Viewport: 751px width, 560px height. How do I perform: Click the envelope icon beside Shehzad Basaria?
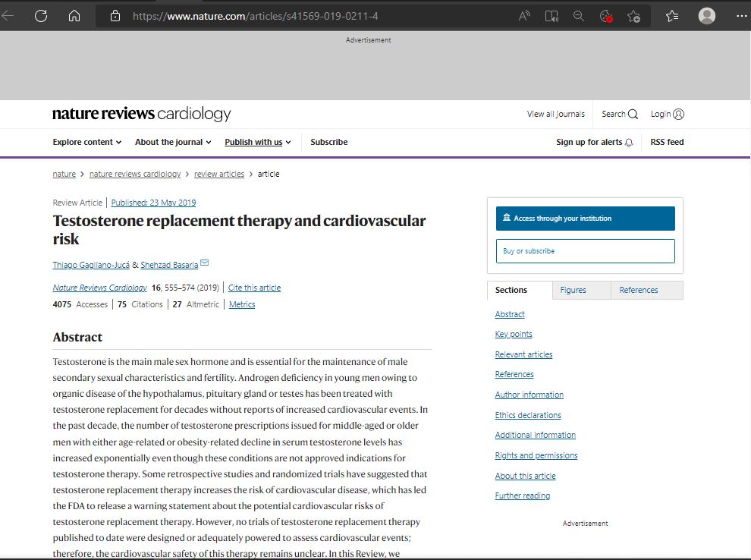click(x=205, y=263)
